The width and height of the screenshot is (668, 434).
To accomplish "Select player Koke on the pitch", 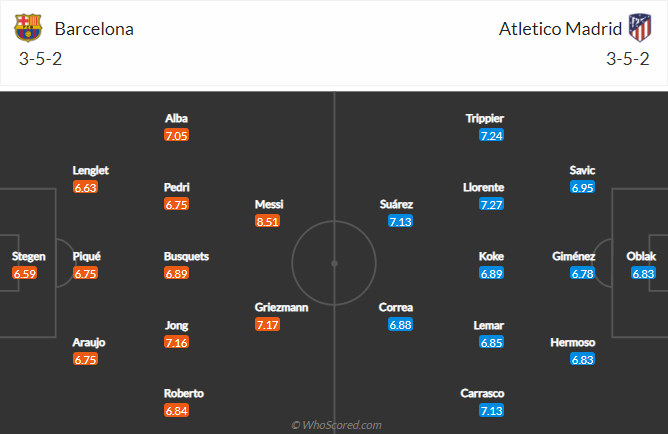I will pos(491,256).
